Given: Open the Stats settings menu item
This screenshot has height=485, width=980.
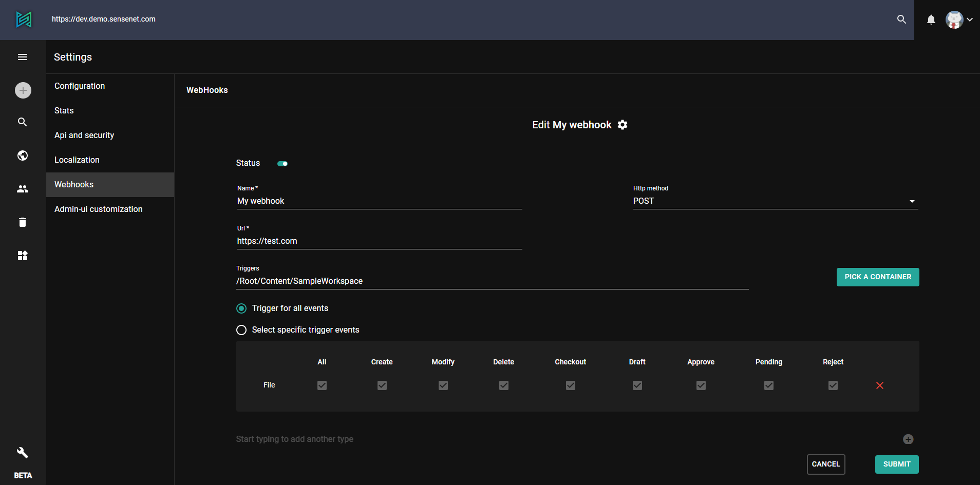Looking at the screenshot, I should [x=110, y=111].
